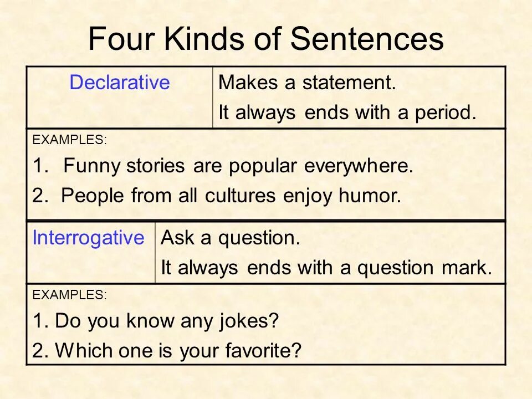The width and height of the screenshot is (532, 399).
Task: Click sentence Funny stories are popular everywhere.
Action: (x=223, y=166)
